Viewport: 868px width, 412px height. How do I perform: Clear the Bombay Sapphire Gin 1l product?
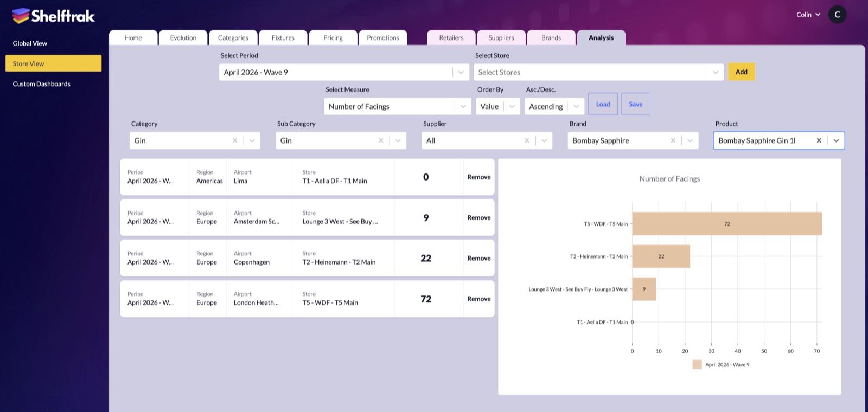click(x=819, y=140)
